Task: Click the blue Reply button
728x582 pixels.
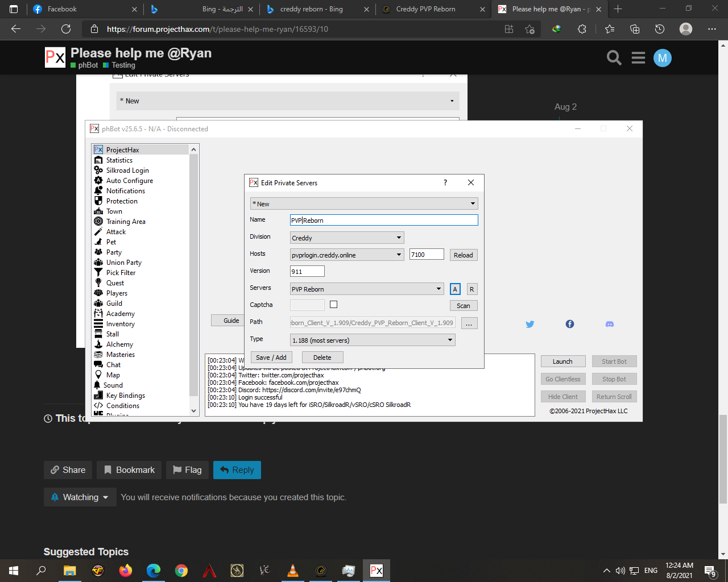Action: 237,470
